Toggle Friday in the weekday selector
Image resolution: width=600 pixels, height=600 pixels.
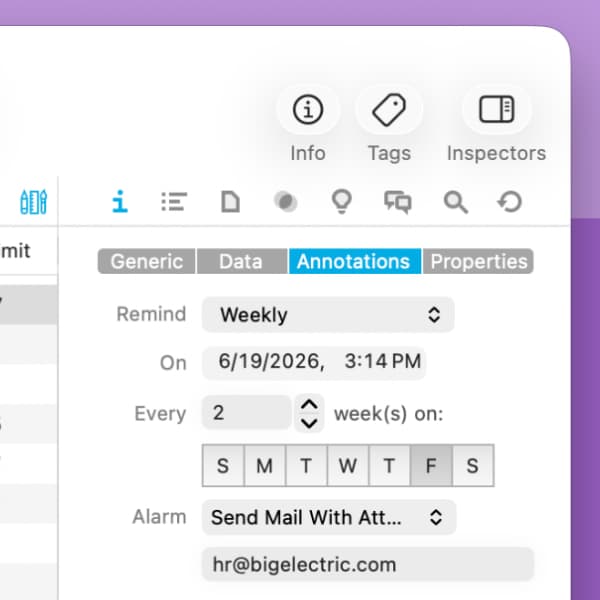[x=431, y=465]
